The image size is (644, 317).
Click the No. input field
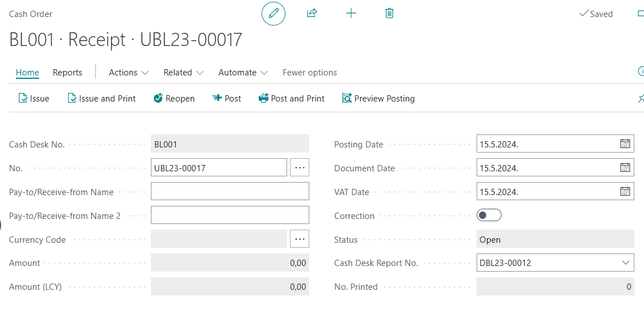tap(219, 167)
